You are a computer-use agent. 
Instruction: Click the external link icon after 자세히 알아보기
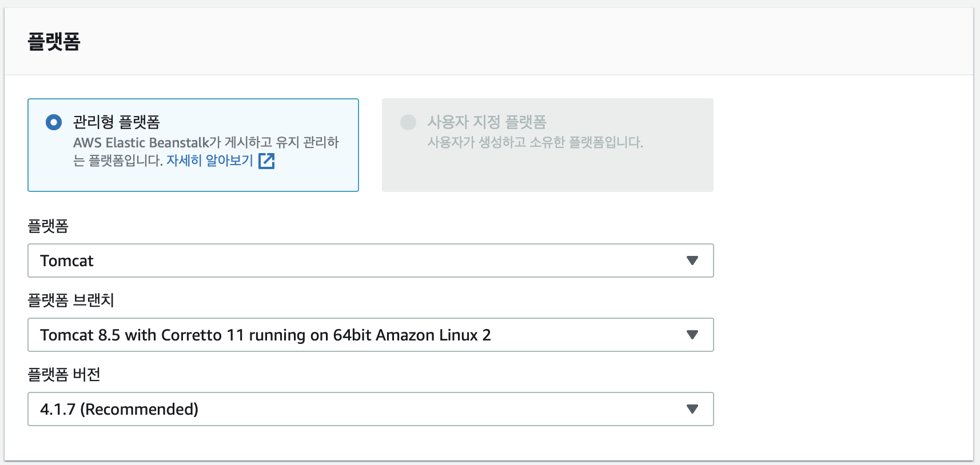pos(266,161)
